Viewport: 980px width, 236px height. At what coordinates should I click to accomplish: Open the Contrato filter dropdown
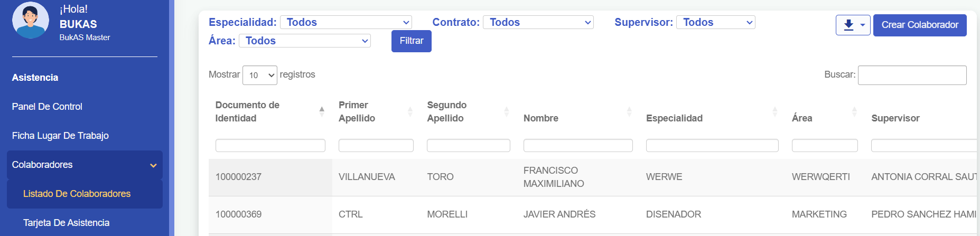[538, 22]
